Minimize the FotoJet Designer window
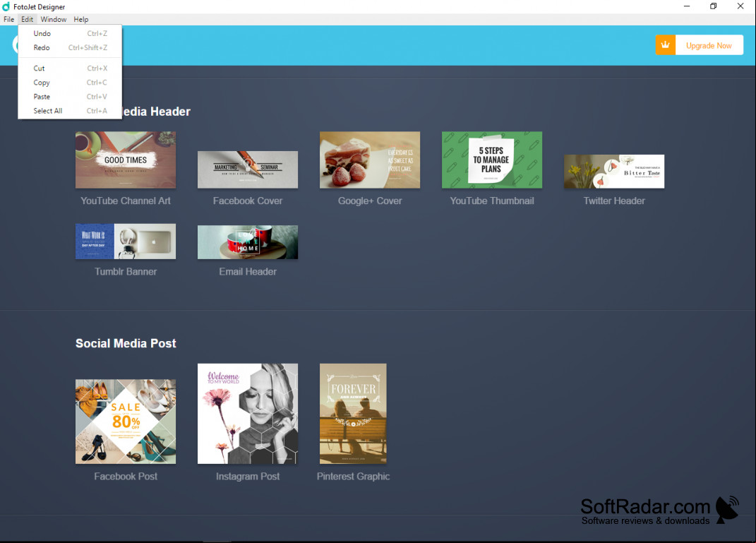Viewport: 756px width, 543px height. pyautogui.click(x=687, y=6)
